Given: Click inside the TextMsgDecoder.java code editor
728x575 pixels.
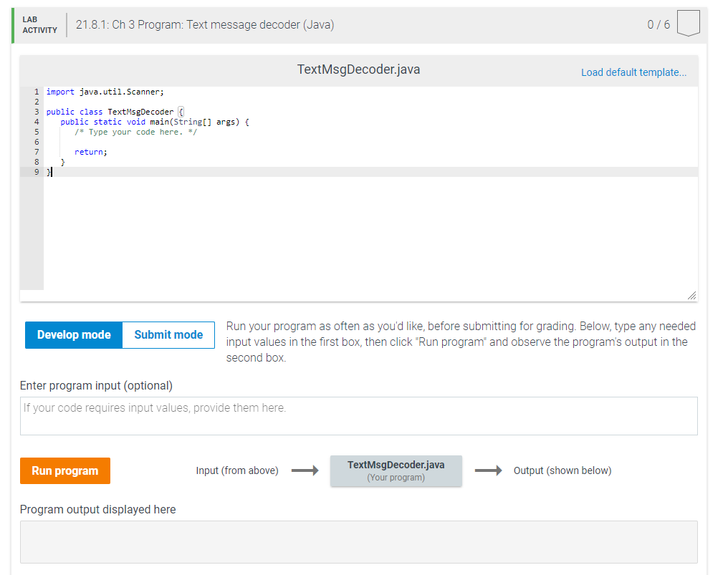Looking at the screenshot, I should coord(287,215).
